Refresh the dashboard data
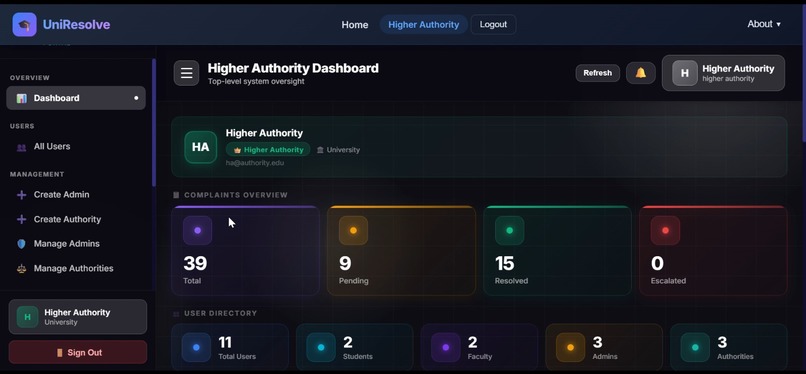Screen dimensions: 806x374 (597, 73)
